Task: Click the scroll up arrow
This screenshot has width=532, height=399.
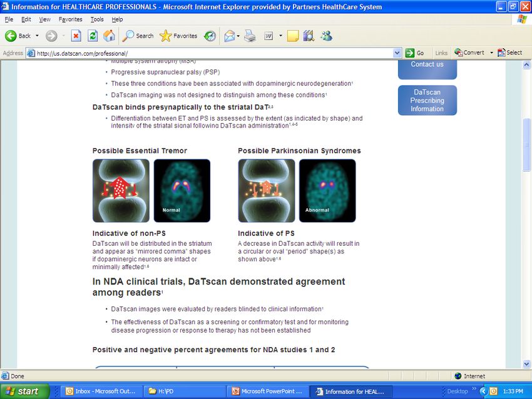Action: click(526, 64)
